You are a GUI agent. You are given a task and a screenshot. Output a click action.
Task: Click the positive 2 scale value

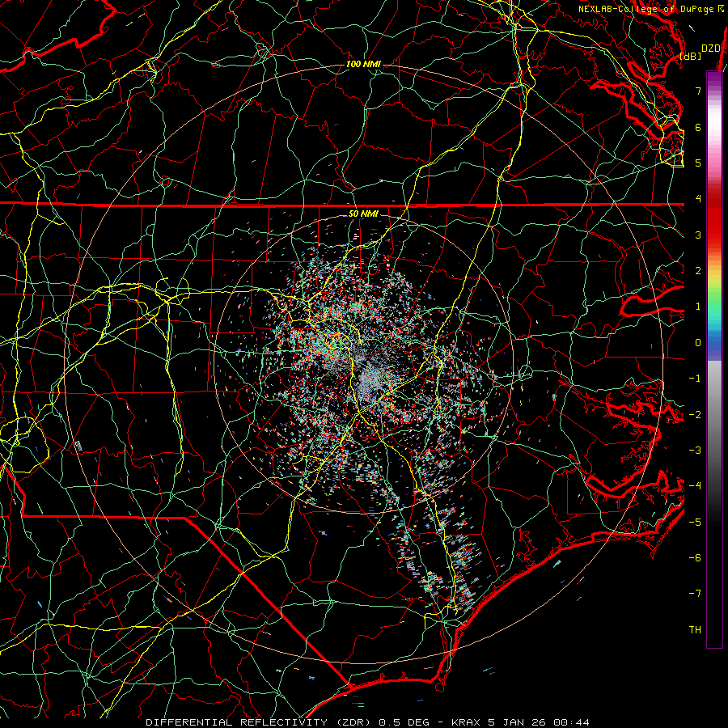698,271
